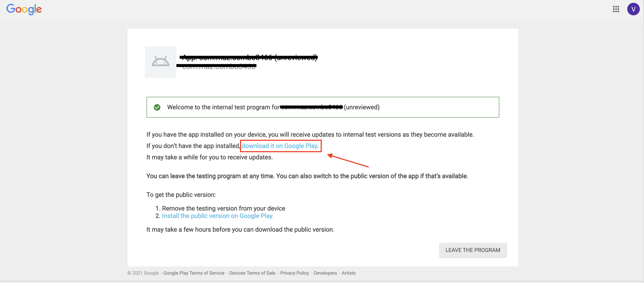Click the redacted app title heading

(x=249, y=58)
